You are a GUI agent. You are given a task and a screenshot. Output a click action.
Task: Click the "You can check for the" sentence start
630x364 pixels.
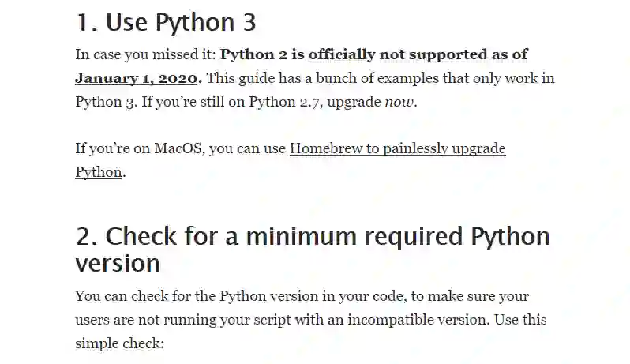[144, 297]
